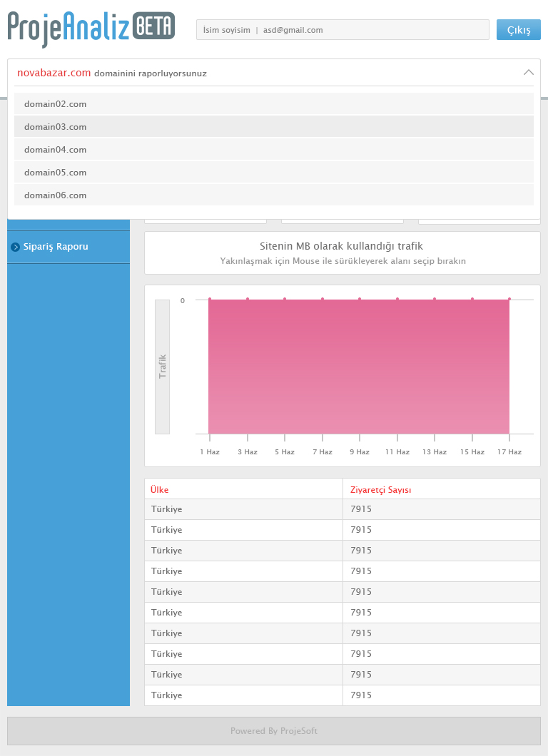Image resolution: width=548 pixels, height=756 pixels.
Task: Click the novabazar.com domain title
Action: [54, 73]
